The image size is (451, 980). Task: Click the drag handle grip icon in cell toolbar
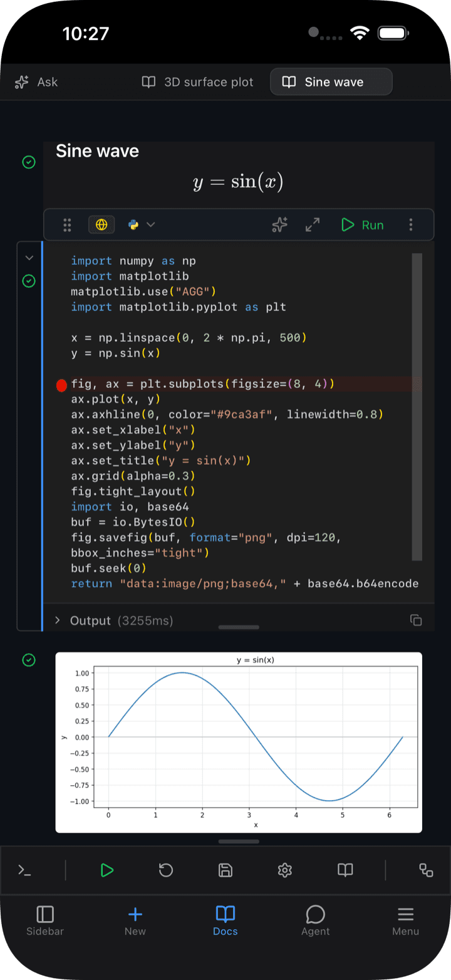pos(68,225)
